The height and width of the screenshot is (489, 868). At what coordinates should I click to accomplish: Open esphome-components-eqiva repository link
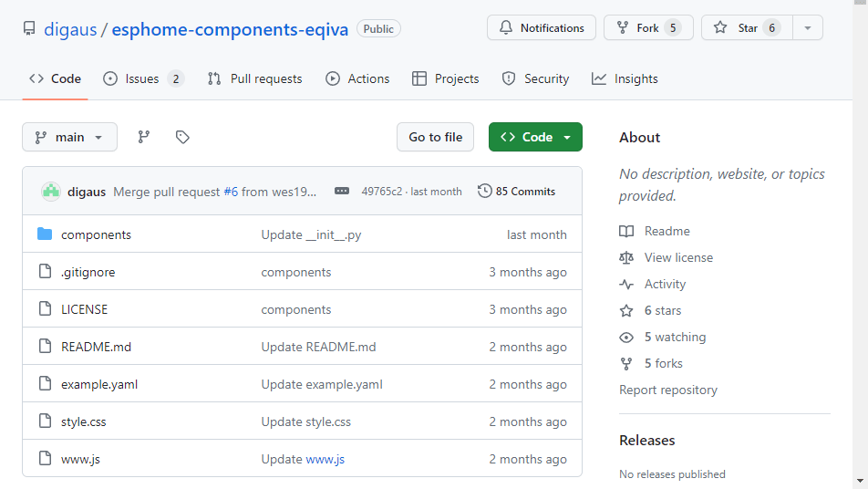[230, 29]
